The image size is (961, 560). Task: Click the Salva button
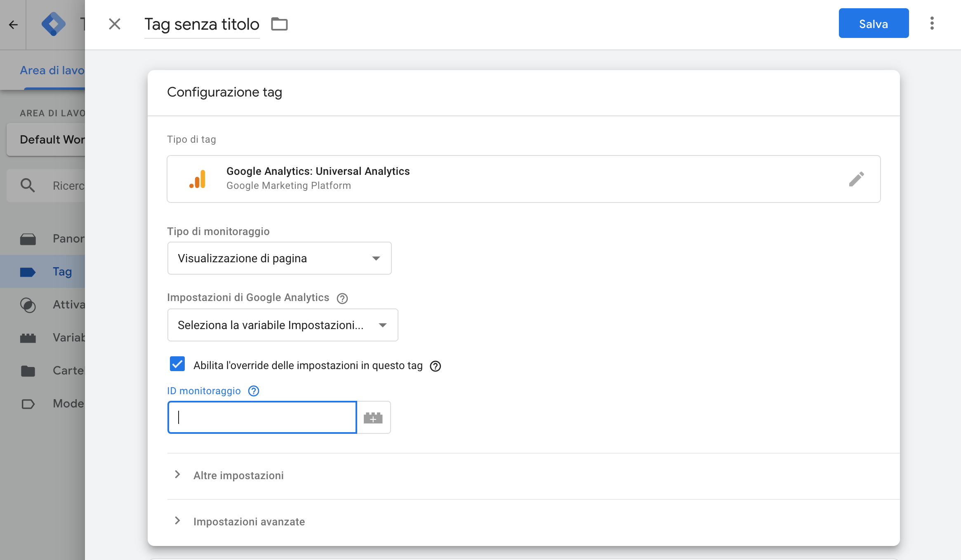coord(874,24)
